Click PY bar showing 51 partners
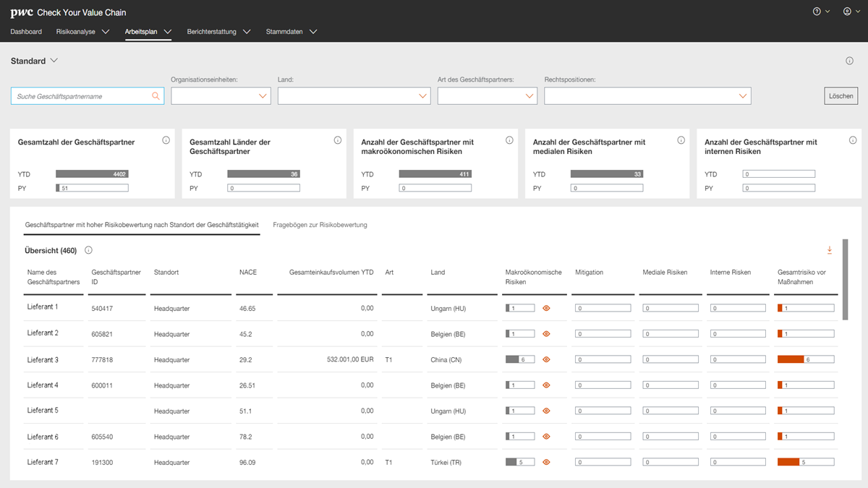 pos(92,188)
